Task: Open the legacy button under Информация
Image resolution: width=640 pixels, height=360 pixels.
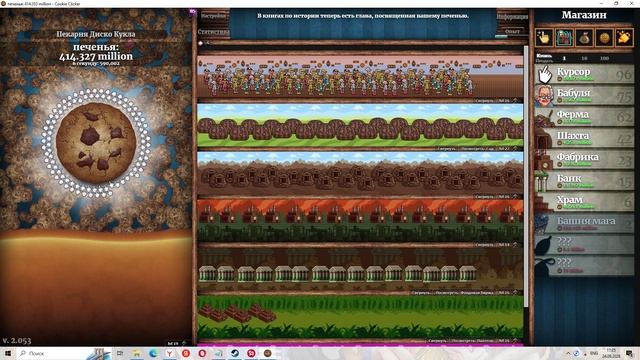Action: click(x=512, y=31)
